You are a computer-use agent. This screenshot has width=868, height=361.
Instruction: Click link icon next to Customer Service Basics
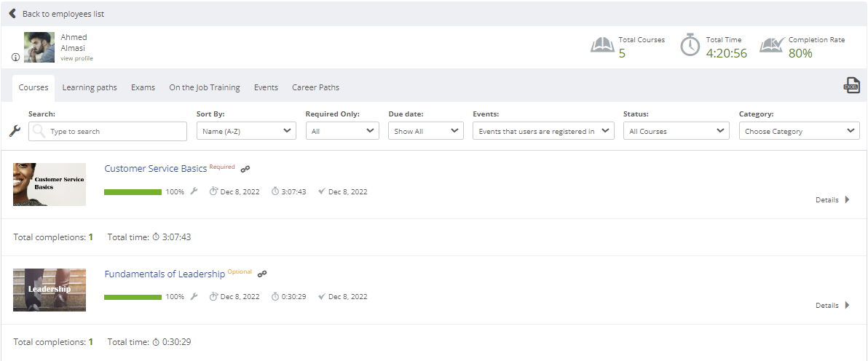point(245,169)
